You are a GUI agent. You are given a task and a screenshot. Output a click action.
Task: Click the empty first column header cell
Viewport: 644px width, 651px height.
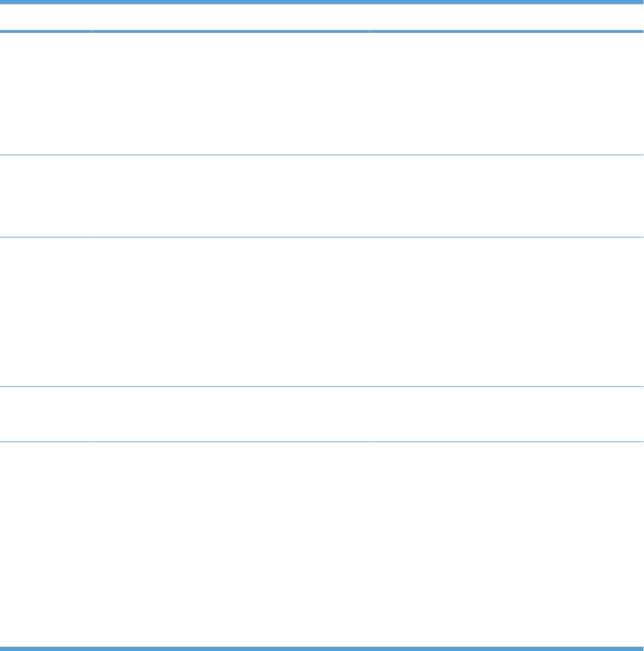(x=46, y=18)
